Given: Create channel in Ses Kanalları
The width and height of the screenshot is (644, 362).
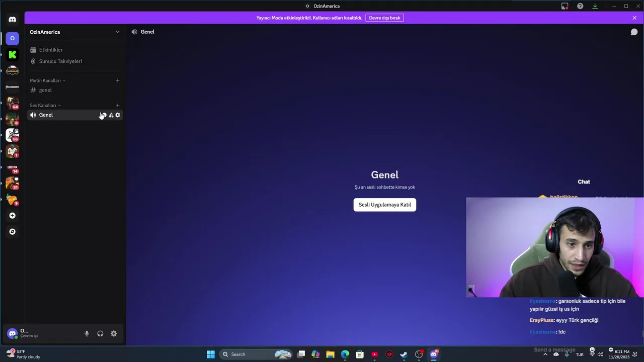Looking at the screenshot, I should [118, 105].
